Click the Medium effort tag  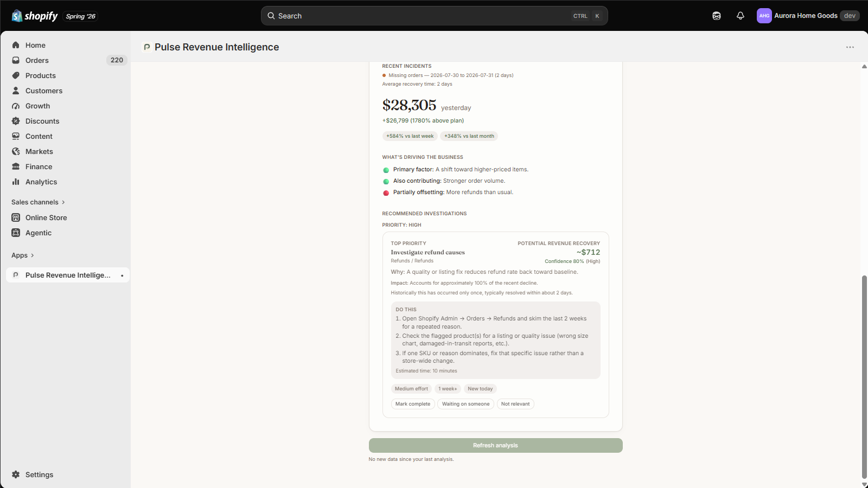411,389
